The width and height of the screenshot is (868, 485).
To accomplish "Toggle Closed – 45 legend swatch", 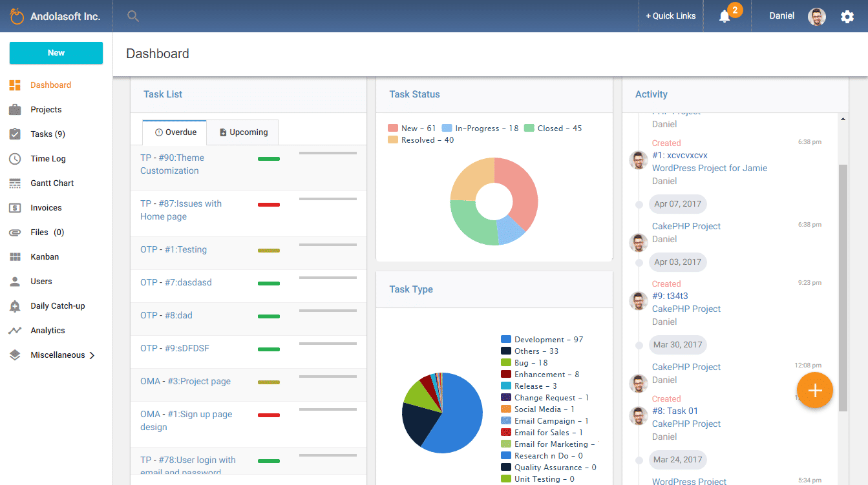I will tap(529, 129).
